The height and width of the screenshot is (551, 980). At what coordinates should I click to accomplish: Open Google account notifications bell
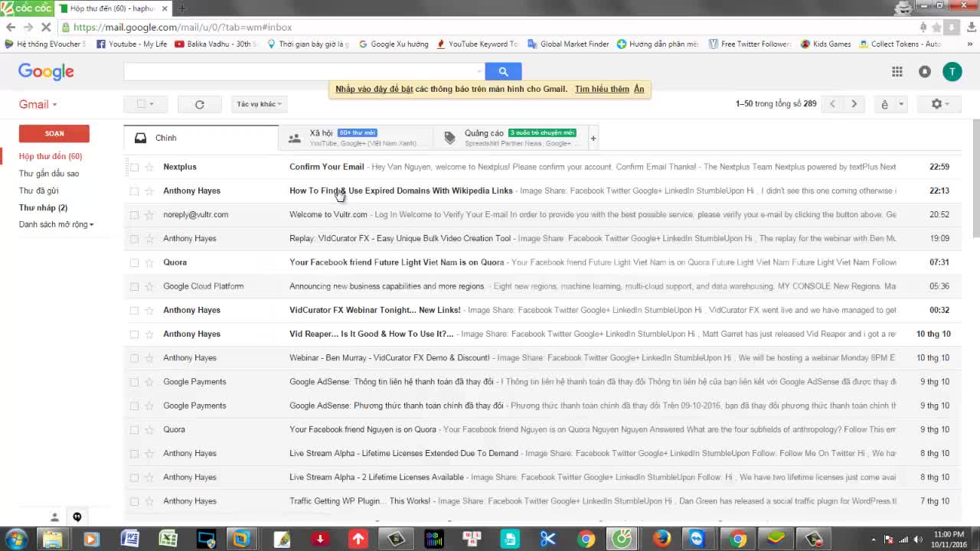click(x=925, y=71)
